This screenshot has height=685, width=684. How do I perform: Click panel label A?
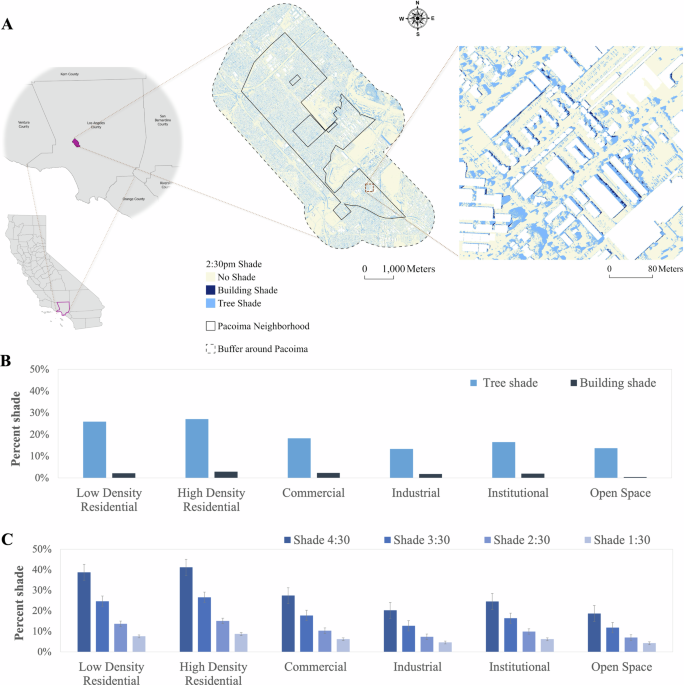click(7, 24)
